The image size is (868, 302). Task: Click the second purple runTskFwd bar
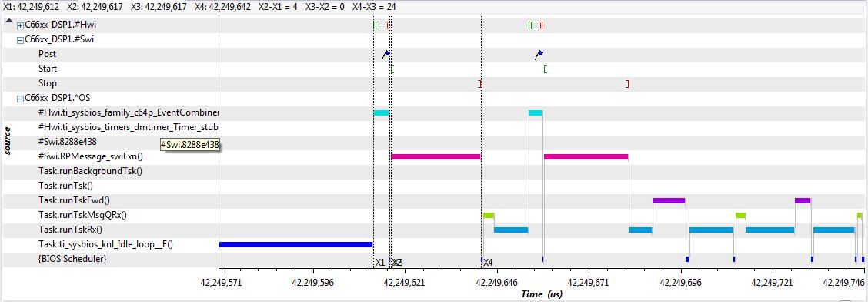pos(803,200)
